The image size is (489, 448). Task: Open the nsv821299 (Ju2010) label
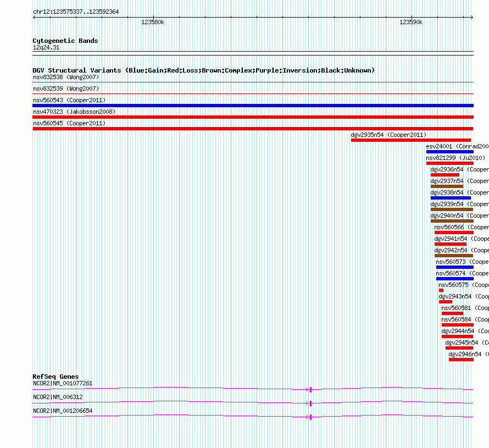(455, 158)
